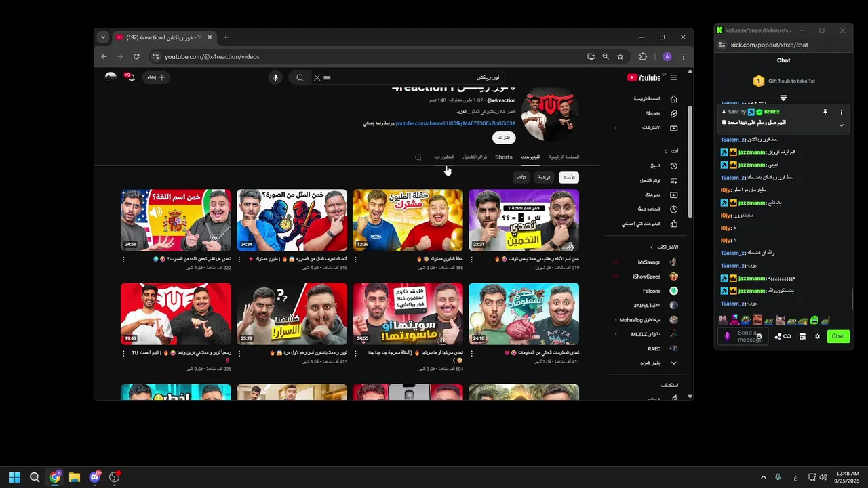This screenshot has width=868, height=488.
Task: Open the Kick chat shop icon
Action: 802,336
